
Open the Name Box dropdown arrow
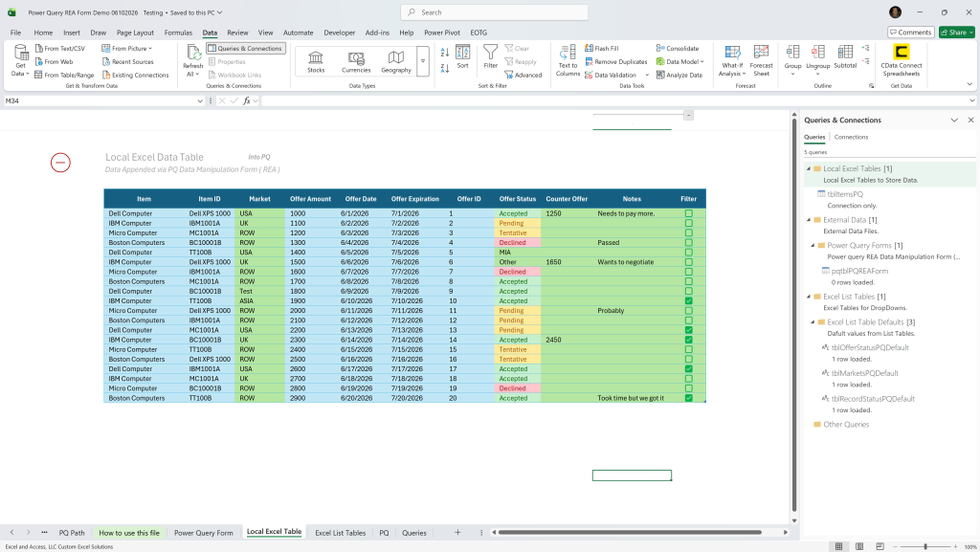click(199, 100)
